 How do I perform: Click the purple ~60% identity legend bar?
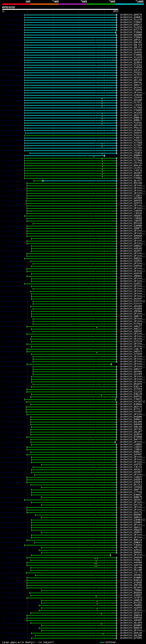click(73, 4)
